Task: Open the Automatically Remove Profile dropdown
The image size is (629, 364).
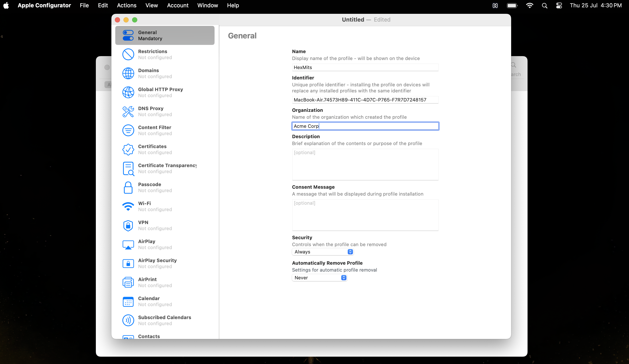Action: [319, 278]
